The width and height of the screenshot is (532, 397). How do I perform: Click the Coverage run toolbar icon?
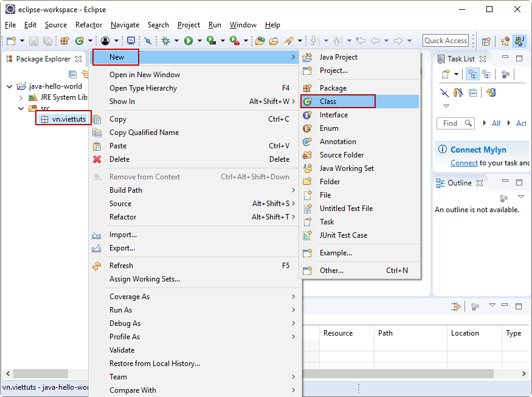click(x=212, y=41)
